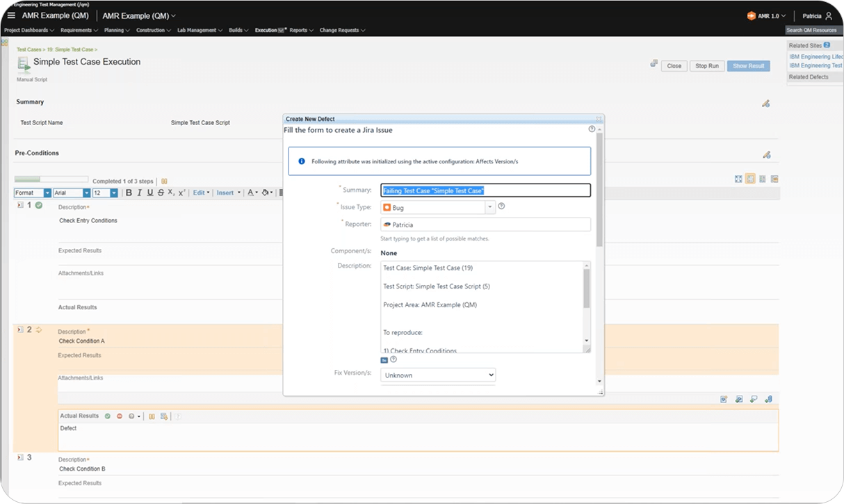Click the Stop Run button
The height and width of the screenshot is (504, 844).
(707, 66)
